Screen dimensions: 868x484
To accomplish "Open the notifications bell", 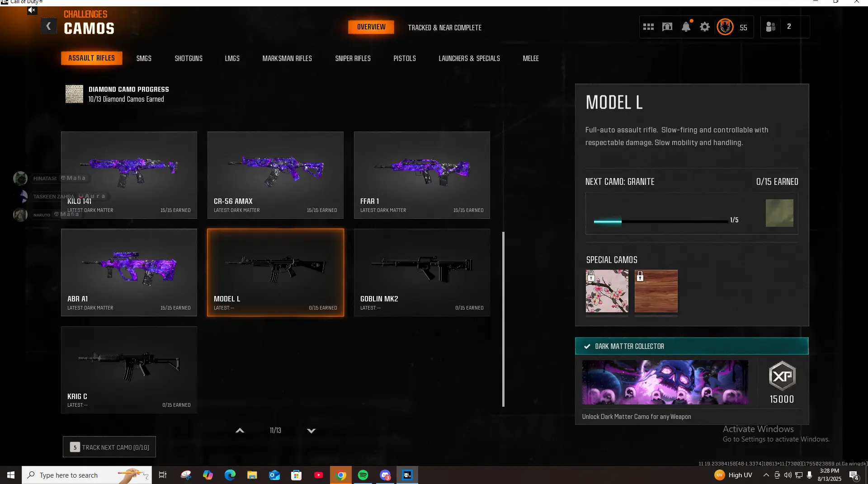I will pyautogui.click(x=686, y=27).
